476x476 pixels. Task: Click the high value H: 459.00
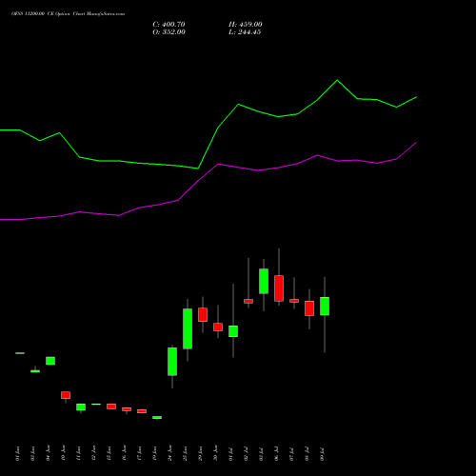[246, 25]
